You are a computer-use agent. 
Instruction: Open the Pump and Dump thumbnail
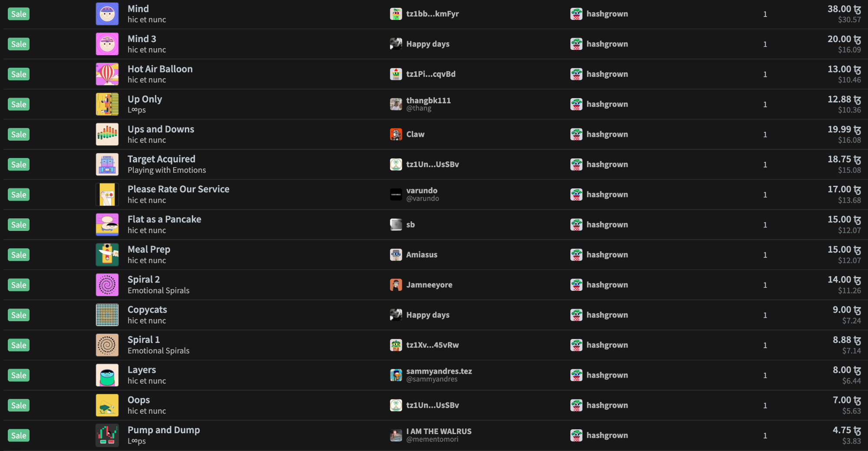[x=107, y=435]
